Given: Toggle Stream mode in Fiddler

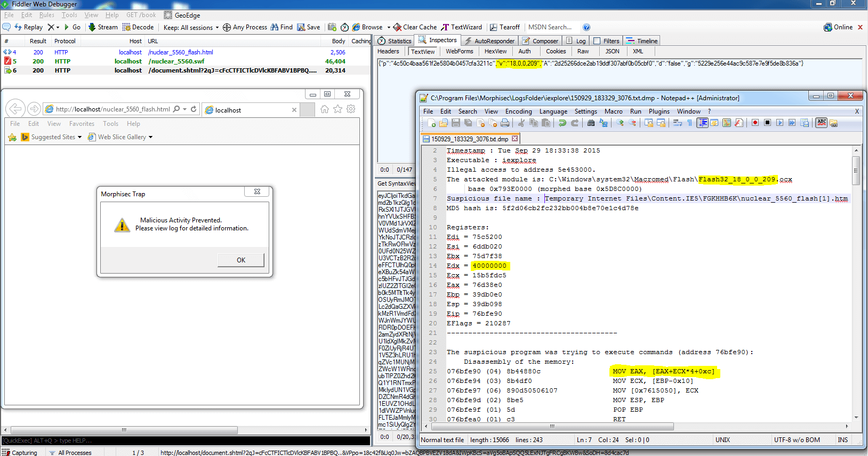Looking at the screenshot, I should [x=103, y=27].
